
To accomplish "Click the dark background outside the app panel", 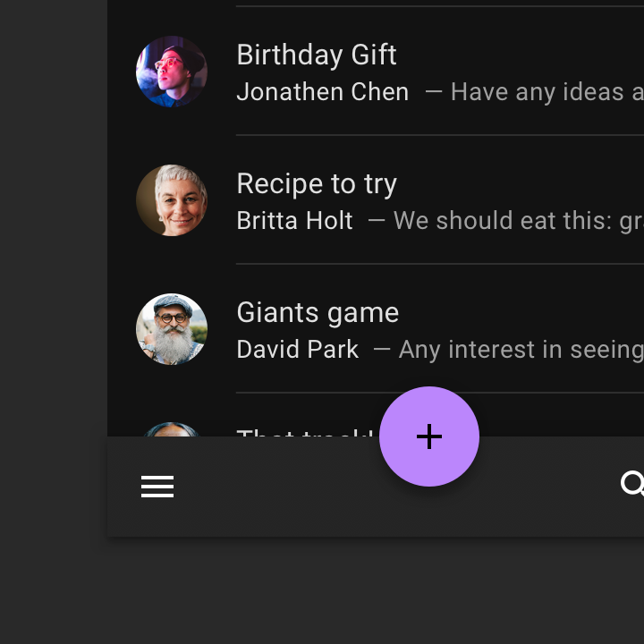I will point(54,287).
